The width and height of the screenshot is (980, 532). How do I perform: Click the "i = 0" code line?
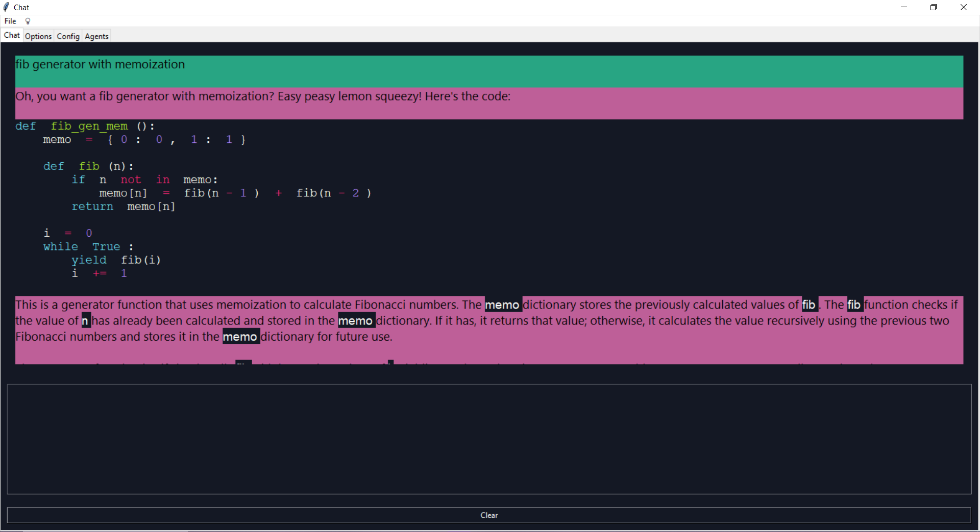(68, 233)
